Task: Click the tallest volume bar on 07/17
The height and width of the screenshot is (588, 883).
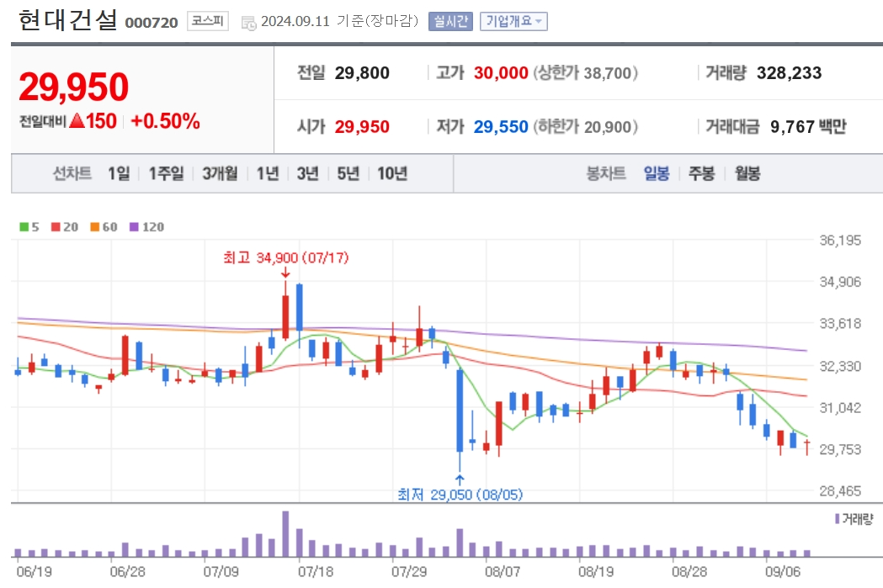Action: coord(285,534)
